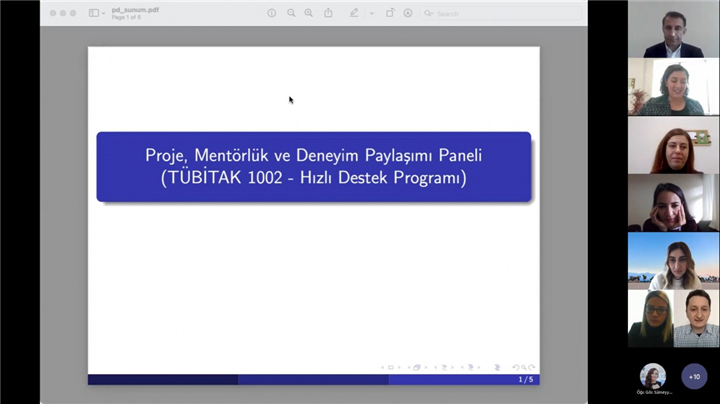
Task: Click the 'TÜBİTAK 1002 - Hızlı Destek Programı' subtitle
Action: point(314,178)
